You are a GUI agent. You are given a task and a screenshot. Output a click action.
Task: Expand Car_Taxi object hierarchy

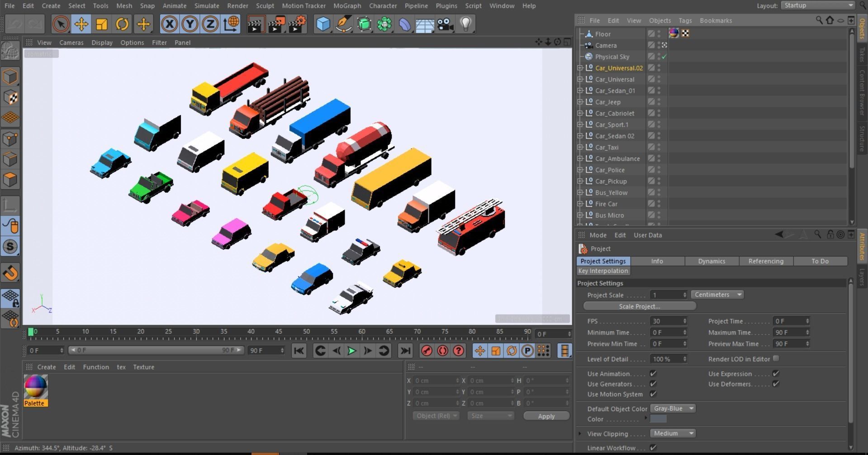580,147
